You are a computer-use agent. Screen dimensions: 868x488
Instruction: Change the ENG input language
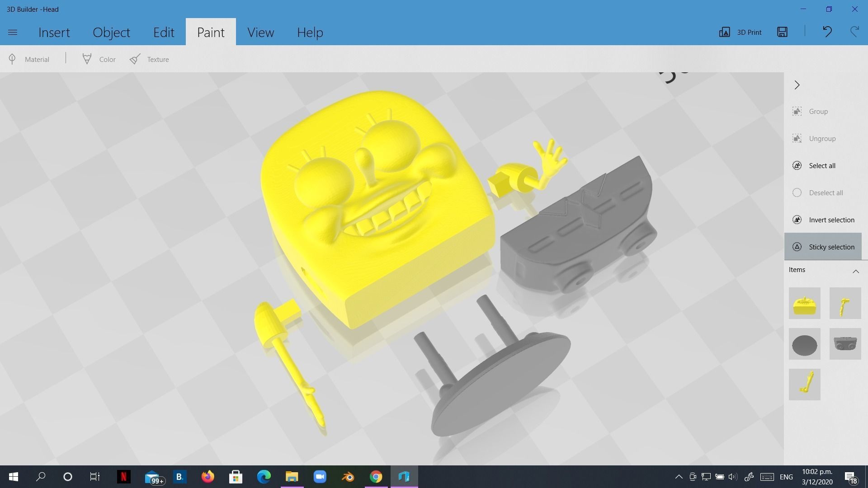(786, 477)
